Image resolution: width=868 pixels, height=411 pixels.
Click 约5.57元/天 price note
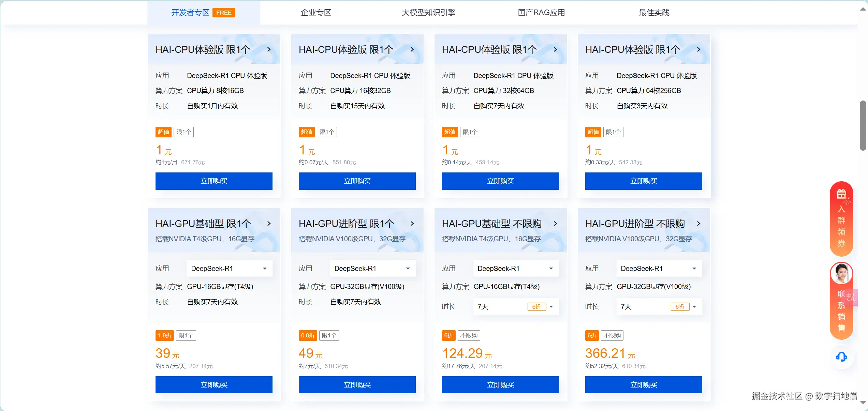[x=171, y=366]
